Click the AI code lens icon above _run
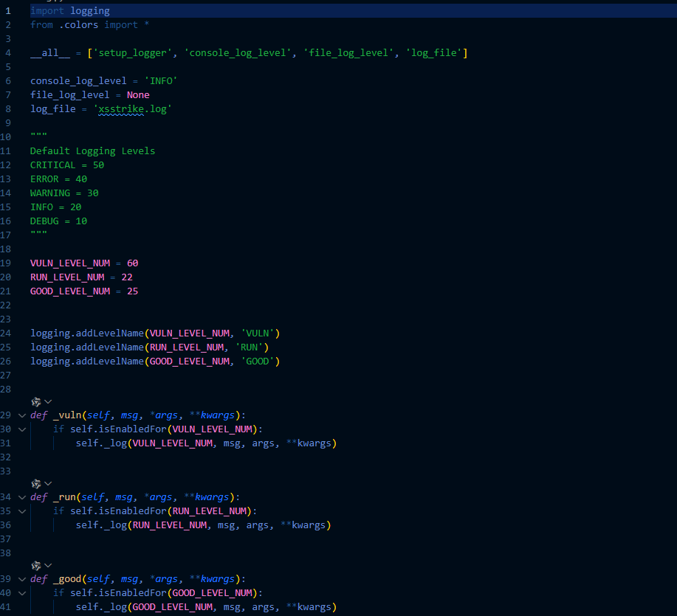 click(x=35, y=484)
